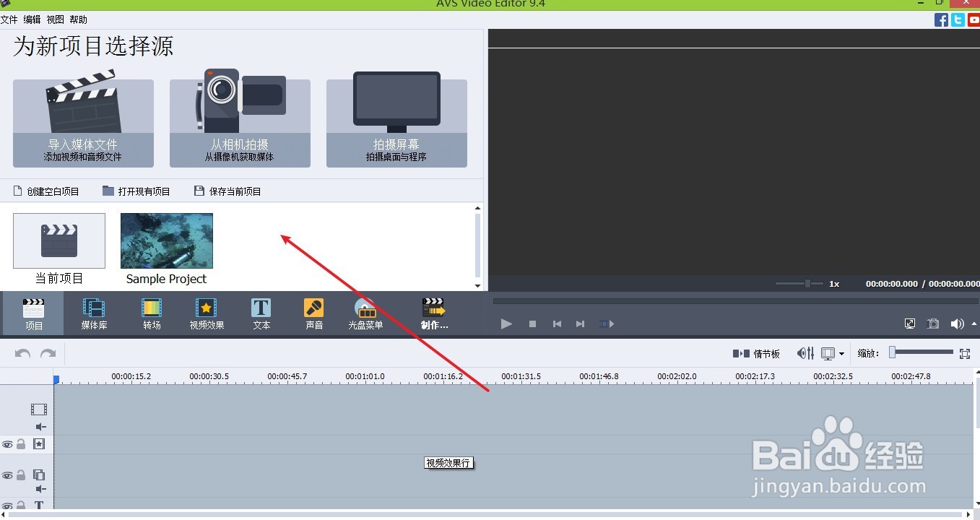Click the project list scroll up arrow

pos(477,209)
